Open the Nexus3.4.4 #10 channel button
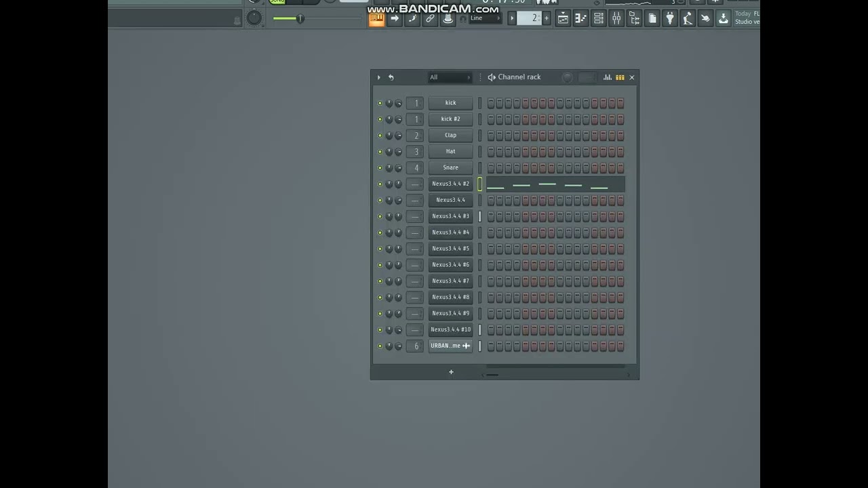This screenshot has height=488, width=868. (x=450, y=330)
